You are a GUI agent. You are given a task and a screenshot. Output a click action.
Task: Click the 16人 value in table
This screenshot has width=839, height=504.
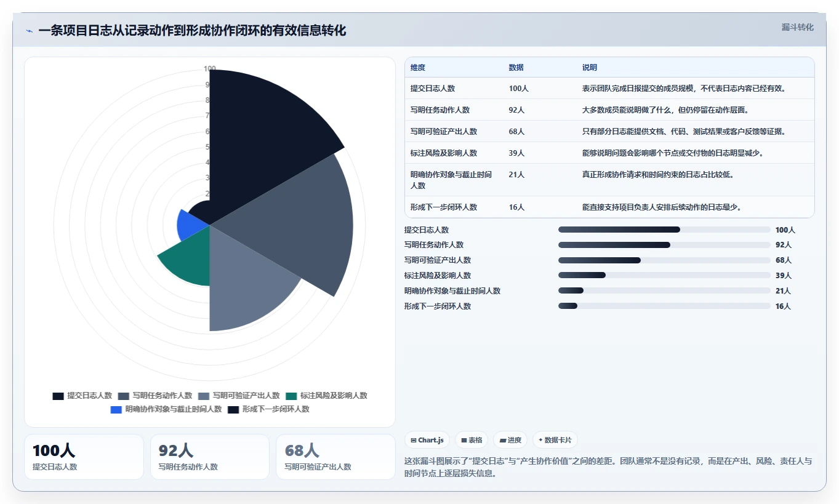[x=517, y=207]
